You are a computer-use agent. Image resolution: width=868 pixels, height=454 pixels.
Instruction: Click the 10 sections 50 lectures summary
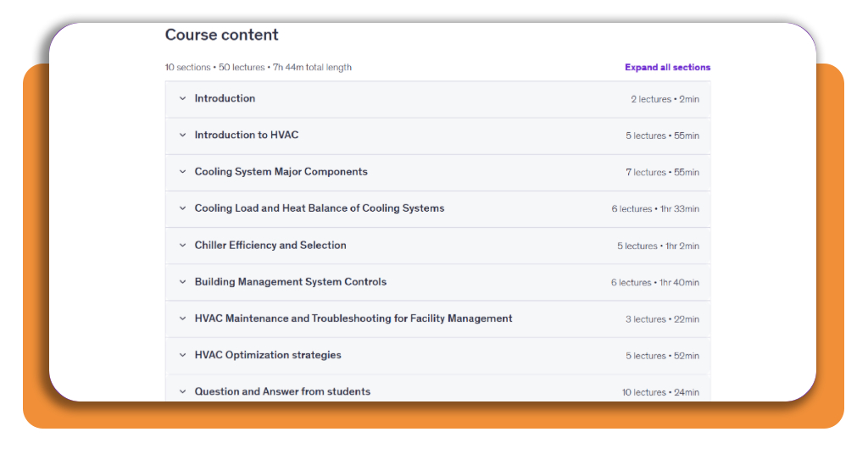click(258, 68)
